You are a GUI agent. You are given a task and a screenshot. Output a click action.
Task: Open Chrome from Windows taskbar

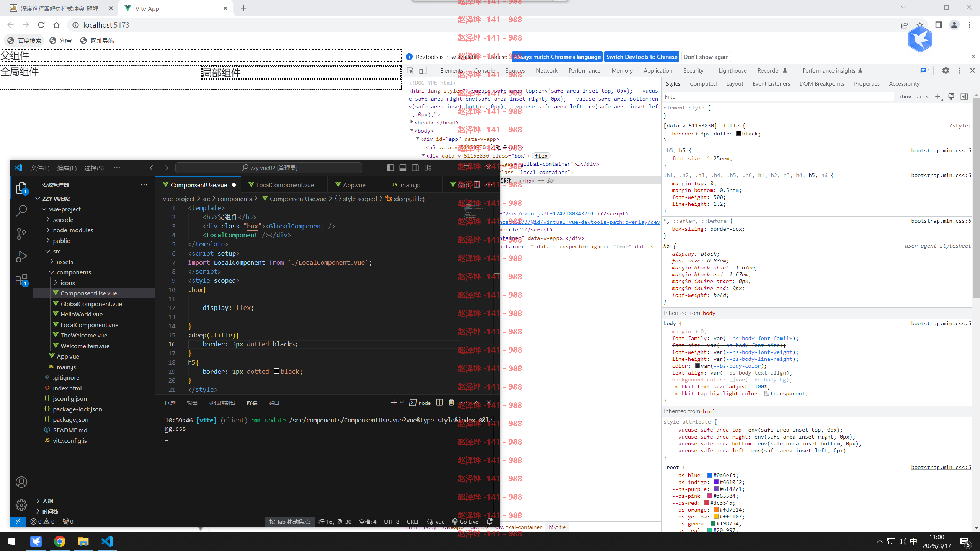tap(59, 541)
